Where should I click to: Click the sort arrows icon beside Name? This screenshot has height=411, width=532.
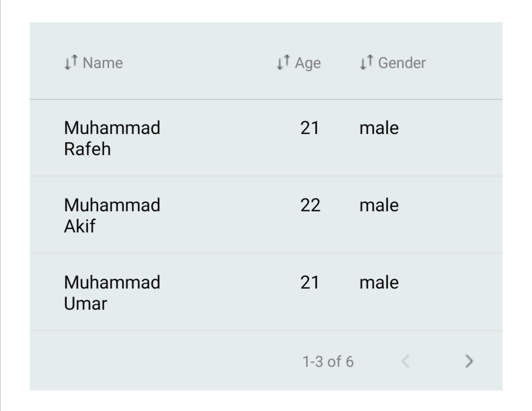(x=71, y=62)
